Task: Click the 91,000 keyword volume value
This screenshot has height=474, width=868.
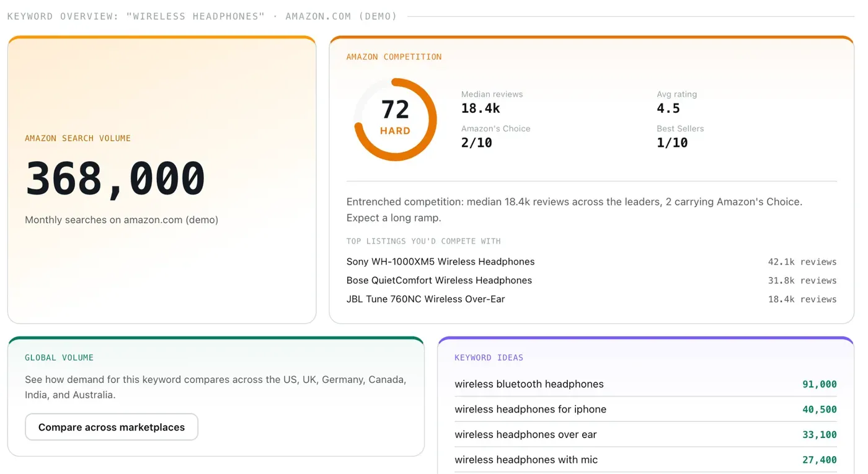Action: pyautogui.click(x=819, y=384)
